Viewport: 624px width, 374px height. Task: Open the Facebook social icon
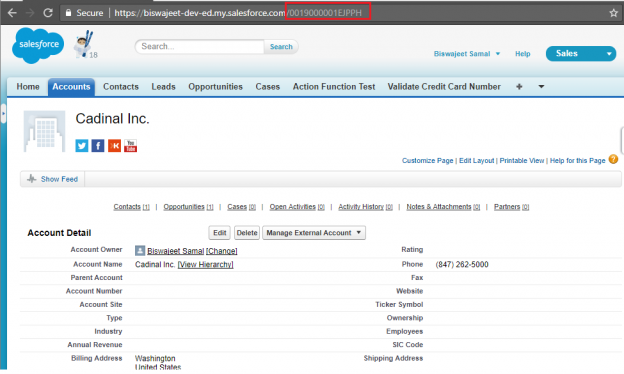point(98,146)
